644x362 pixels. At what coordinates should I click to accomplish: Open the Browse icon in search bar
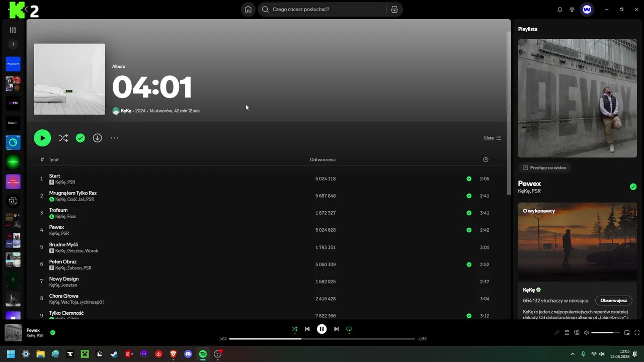click(x=394, y=9)
